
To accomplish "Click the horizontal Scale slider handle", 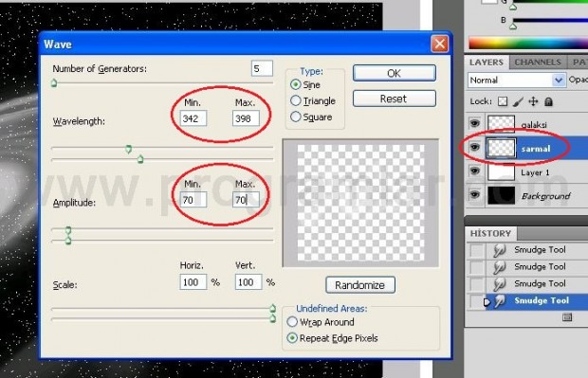I will coord(272,308).
